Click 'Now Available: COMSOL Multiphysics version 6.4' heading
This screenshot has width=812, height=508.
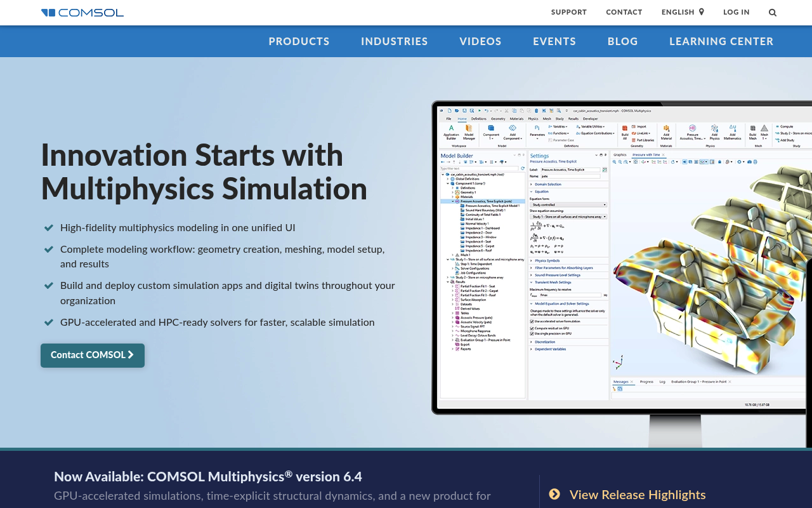tap(208, 476)
